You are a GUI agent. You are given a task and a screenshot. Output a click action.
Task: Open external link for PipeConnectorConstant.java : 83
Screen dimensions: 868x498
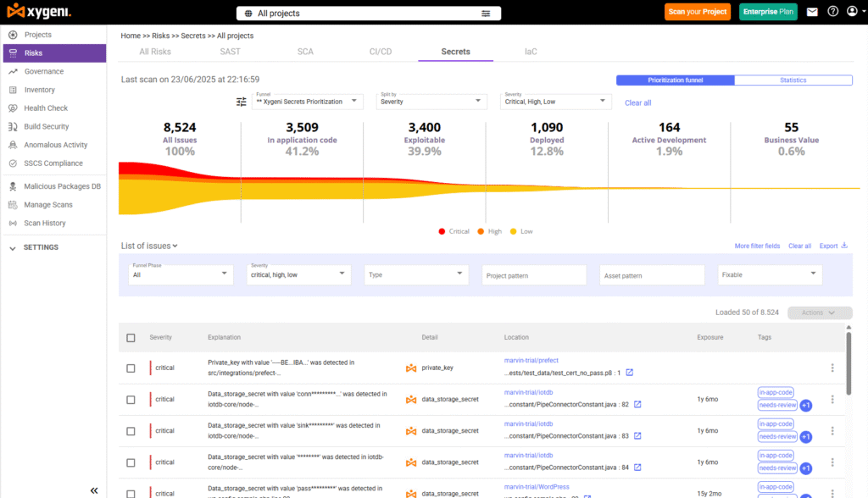click(x=637, y=435)
